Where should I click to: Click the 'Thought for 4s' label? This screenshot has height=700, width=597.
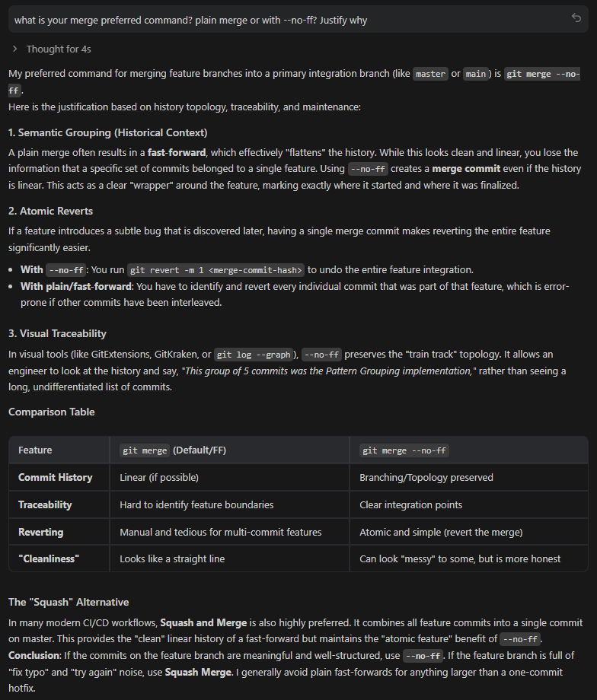[59, 49]
